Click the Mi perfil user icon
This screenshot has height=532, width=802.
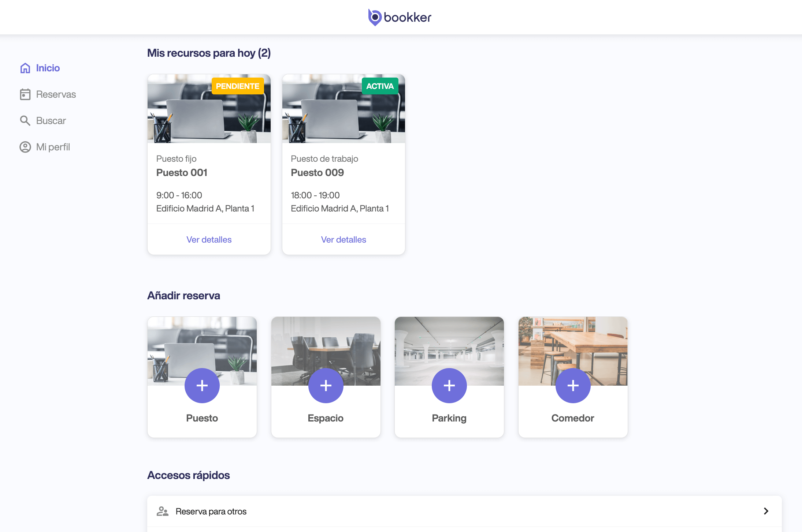(25, 147)
